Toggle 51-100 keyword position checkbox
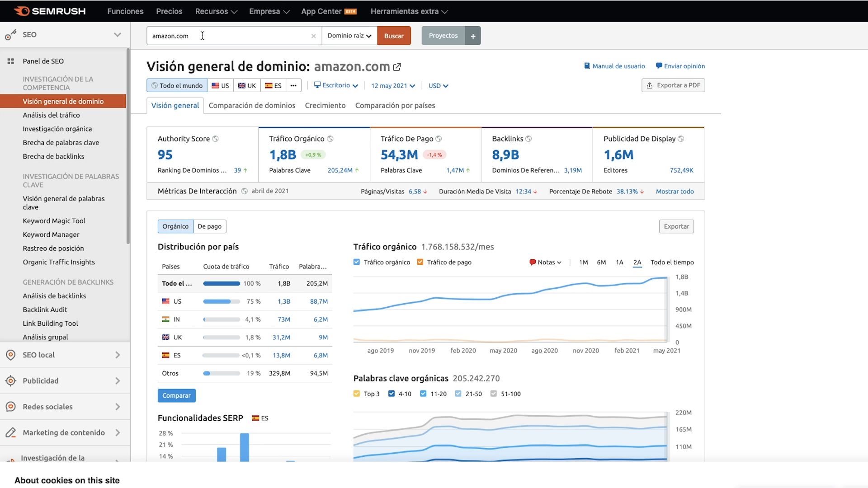This screenshot has width=868, height=488. point(494,394)
